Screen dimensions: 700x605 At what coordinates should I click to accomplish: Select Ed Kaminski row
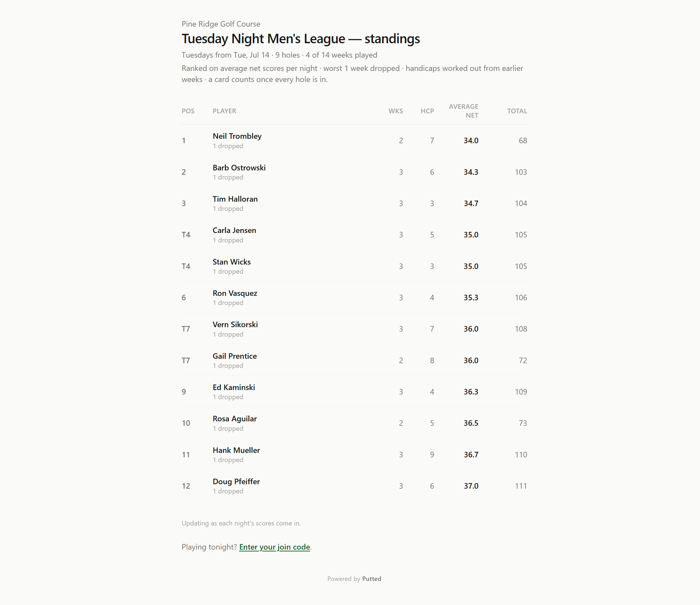point(354,392)
